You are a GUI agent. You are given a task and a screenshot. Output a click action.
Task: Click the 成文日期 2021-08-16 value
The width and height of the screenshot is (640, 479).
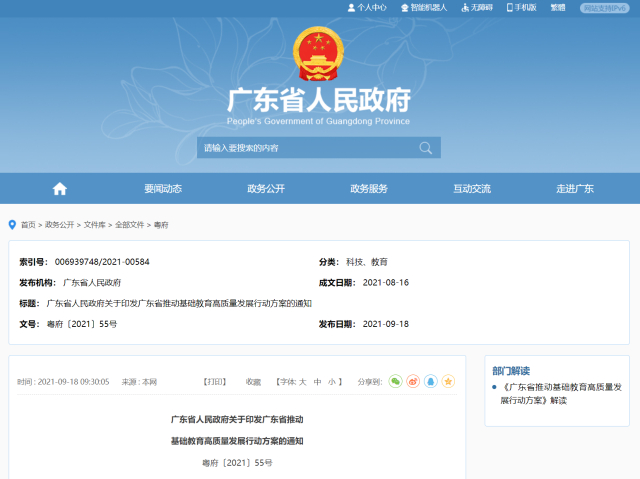[386, 283]
